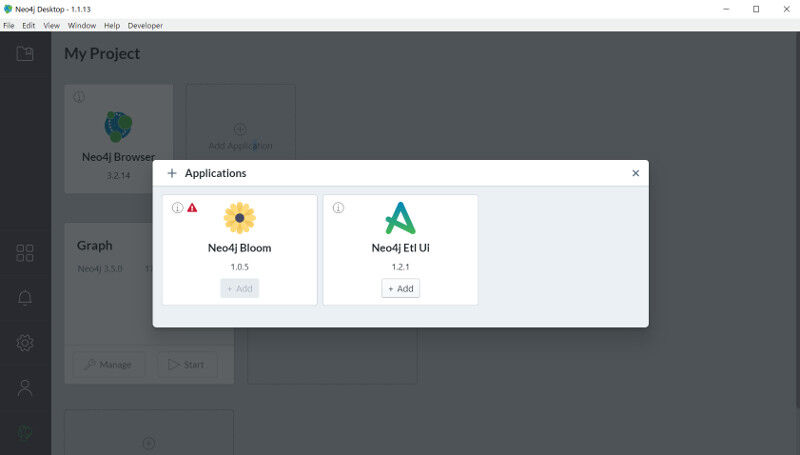This screenshot has height=455, width=800.
Task: Open info for Neo4j Etl Ui
Action: (338, 208)
